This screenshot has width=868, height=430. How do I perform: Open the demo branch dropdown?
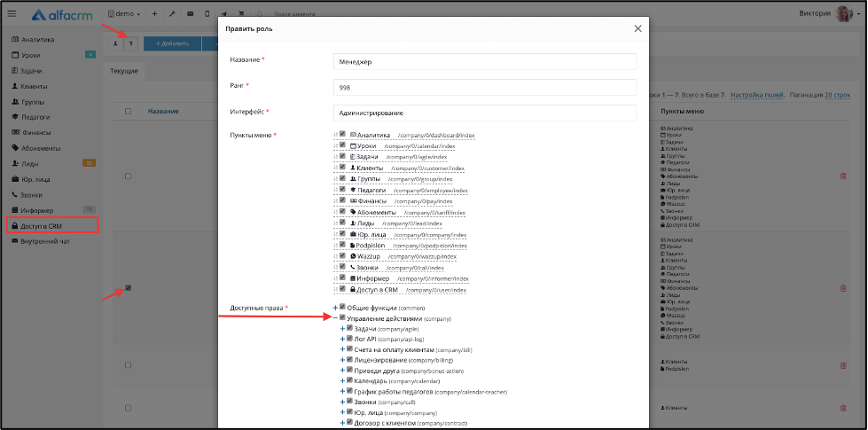(124, 14)
